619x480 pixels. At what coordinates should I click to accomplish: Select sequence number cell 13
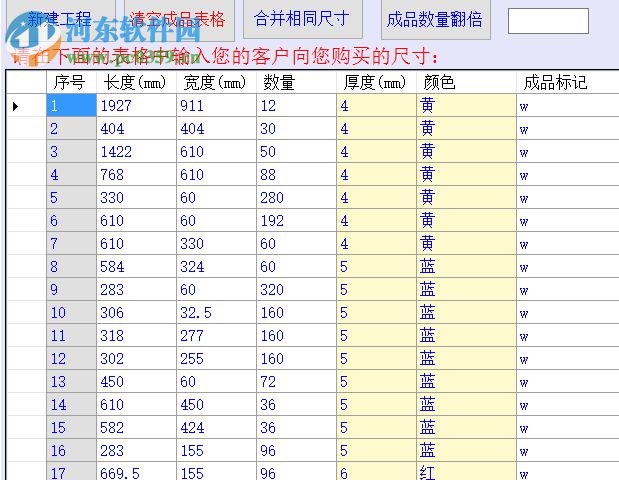click(x=71, y=381)
